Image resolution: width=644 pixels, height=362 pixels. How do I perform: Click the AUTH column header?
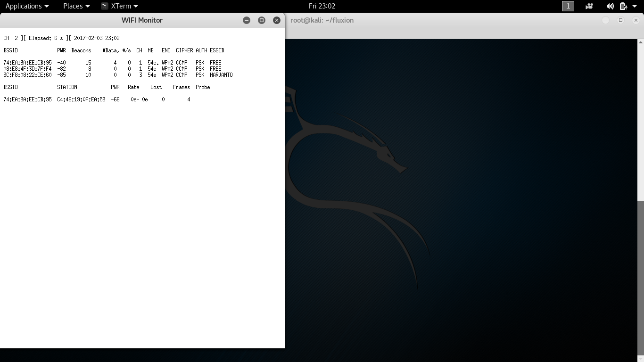(201, 50)
